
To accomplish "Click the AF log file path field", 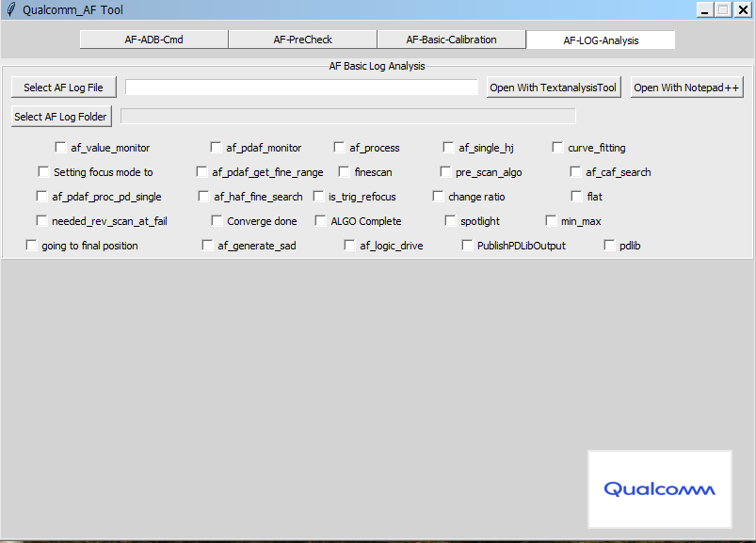I will coord(301,88).
